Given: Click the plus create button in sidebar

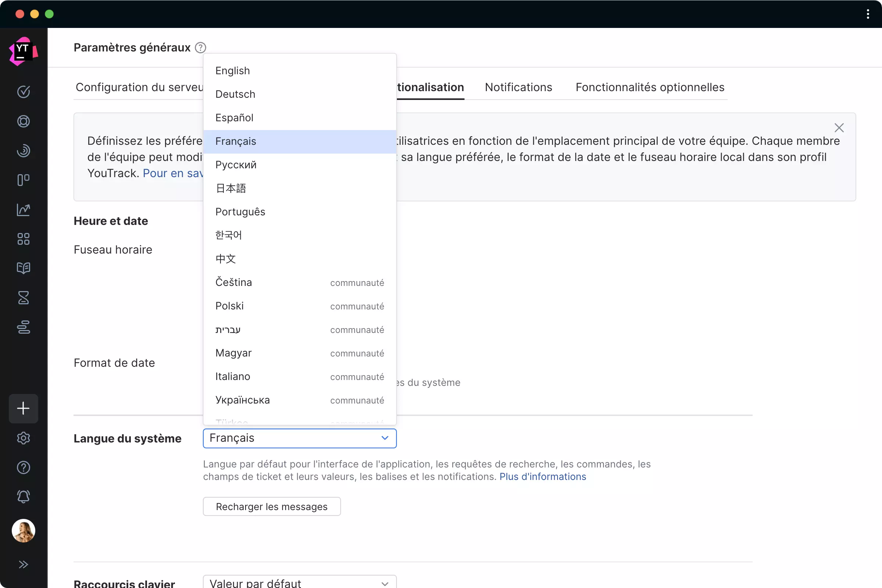Looking at the screenshot, I should [x=23, y=408].
